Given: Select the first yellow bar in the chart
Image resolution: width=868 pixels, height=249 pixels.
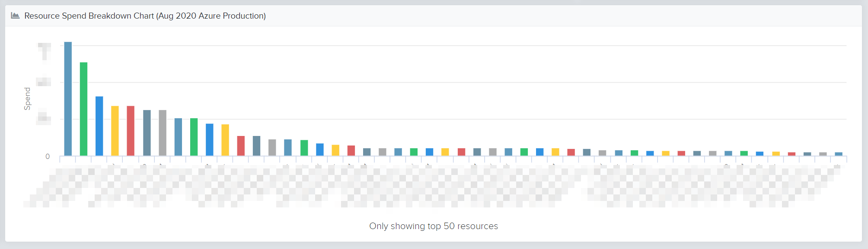Looking at the screenshot, I should [115, 131].
